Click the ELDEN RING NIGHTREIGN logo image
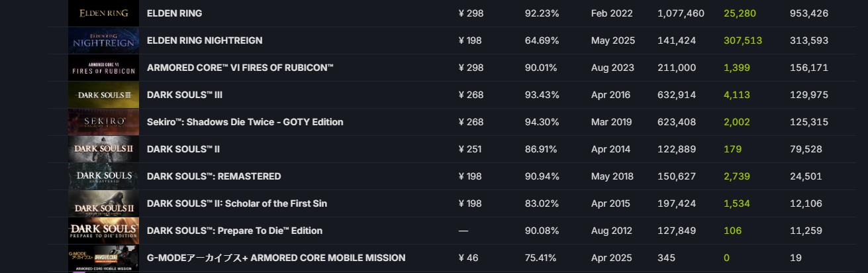Image resolution: width=868 pixels, height=273 pixels. 103,40
